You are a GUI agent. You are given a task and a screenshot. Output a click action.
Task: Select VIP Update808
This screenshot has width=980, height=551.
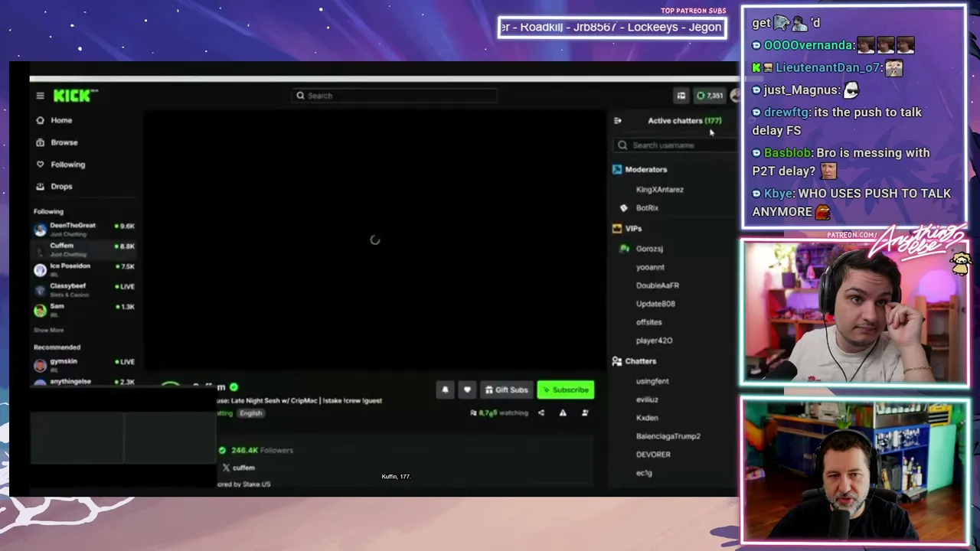click(655, 304)
